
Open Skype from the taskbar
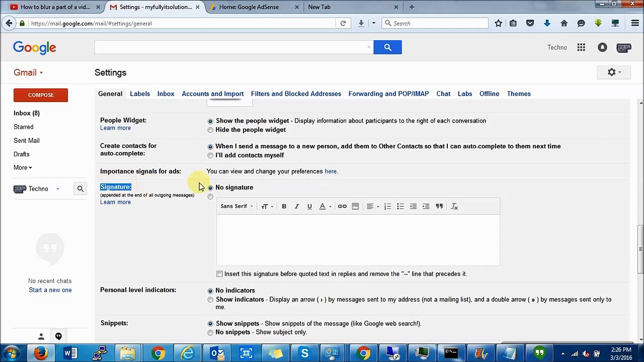[304, 353]
